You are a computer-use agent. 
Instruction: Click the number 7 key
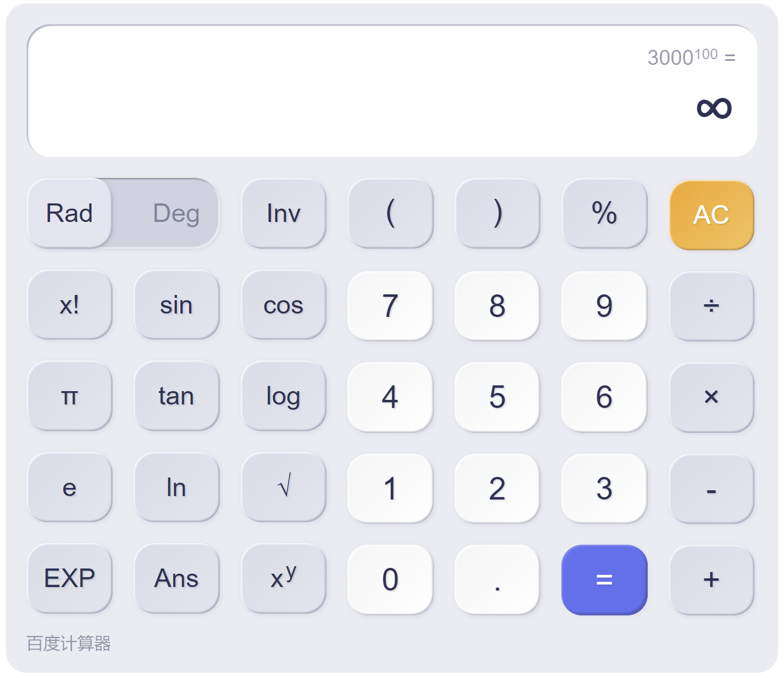(390, 305)
